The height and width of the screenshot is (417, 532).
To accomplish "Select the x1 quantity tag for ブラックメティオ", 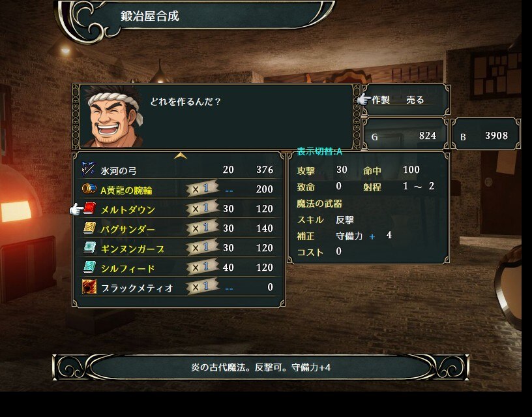I will (202, 287).
